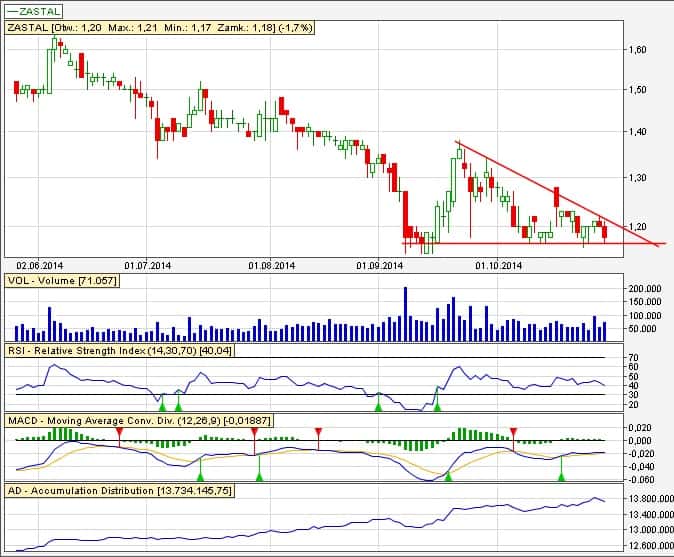Select the ZASTAL open/max/min/close price header
The image size is (674, 557).
161,28
